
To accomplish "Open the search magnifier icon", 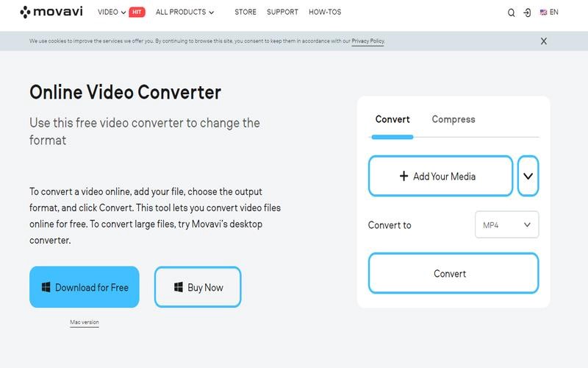I will (x=511, y=13).
